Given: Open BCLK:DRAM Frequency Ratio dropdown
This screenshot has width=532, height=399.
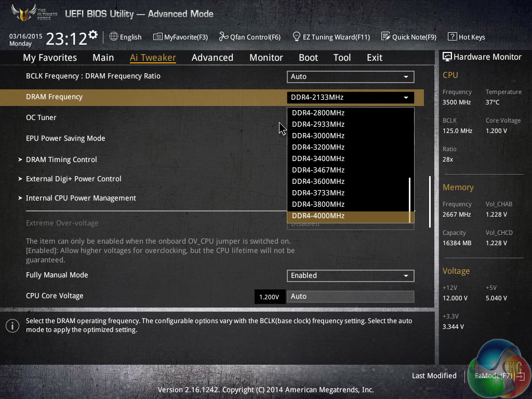Looking at the screenshot, I should (351, 77).
